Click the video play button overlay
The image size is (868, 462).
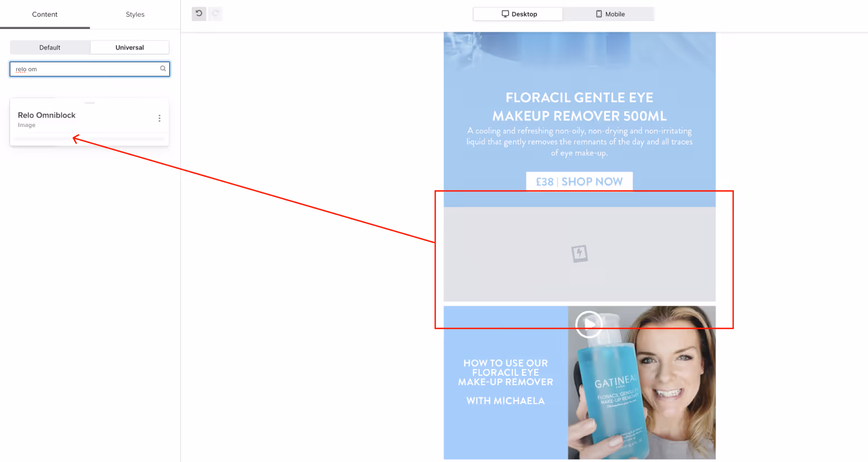click(x=589, y=324)
